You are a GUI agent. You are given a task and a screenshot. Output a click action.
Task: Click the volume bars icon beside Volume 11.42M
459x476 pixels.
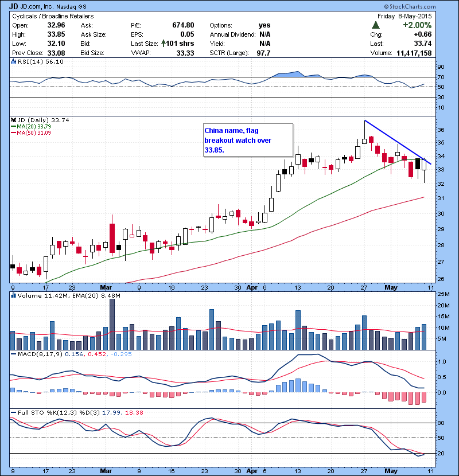[13, 295]
